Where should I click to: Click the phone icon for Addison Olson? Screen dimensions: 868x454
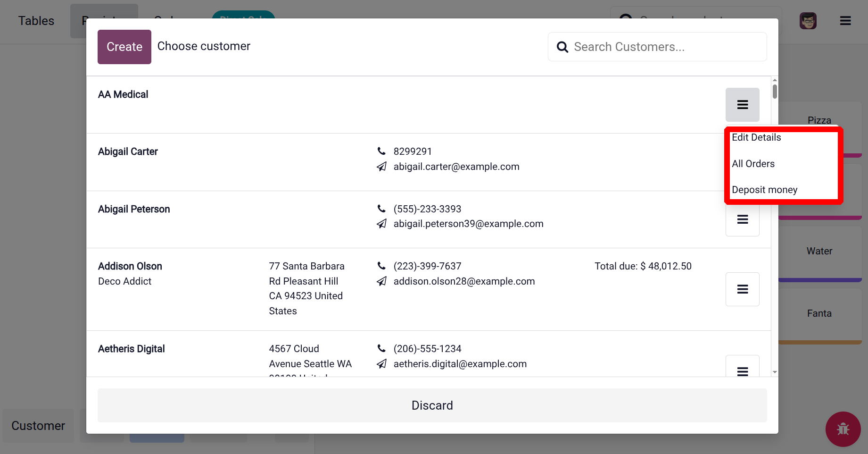[x=381, y=266]
